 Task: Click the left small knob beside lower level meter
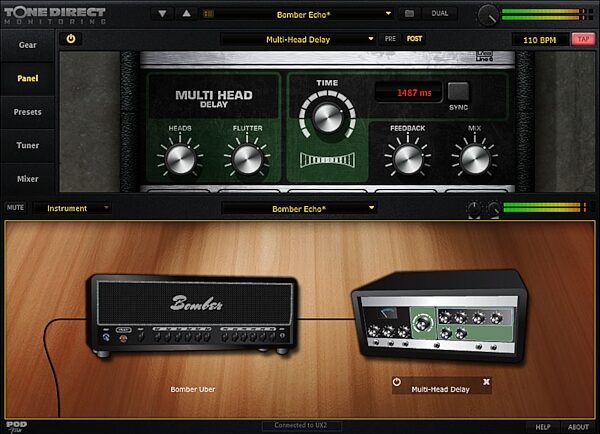(474, 209)
